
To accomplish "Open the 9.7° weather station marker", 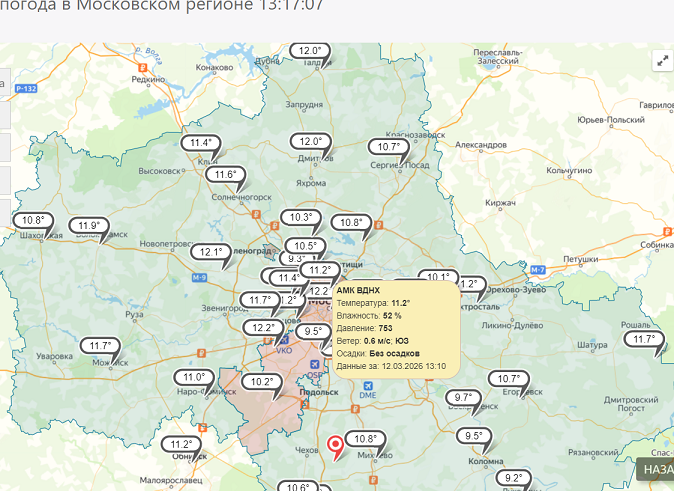I will tap(464, 398).
